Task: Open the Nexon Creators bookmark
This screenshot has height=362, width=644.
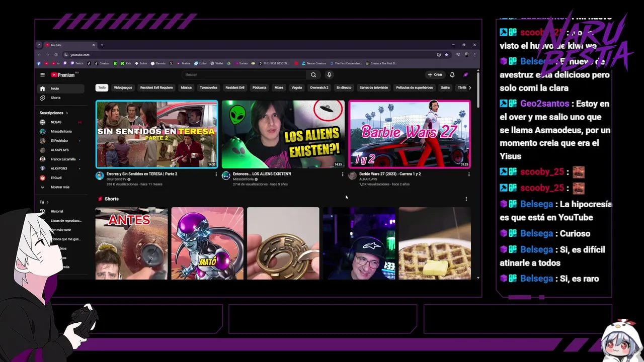Action: coord(313,63)
